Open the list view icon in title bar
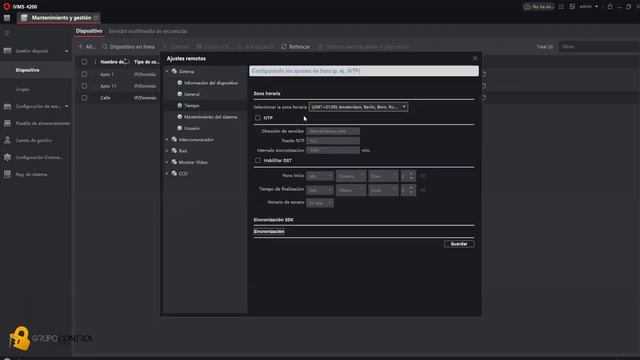 pyautogui.click(x=561, y=7)
